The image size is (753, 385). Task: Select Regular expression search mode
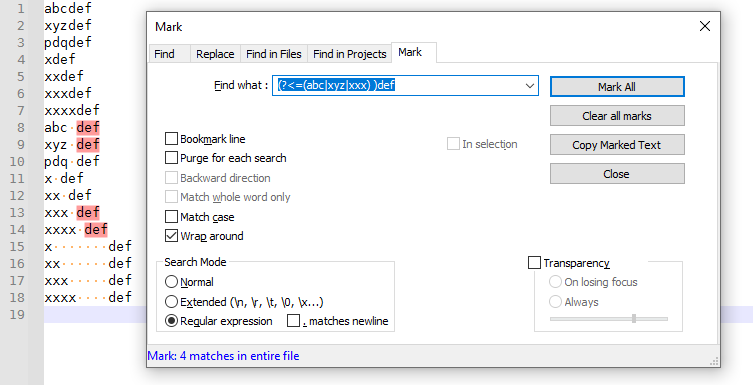(x=171, y=321)
